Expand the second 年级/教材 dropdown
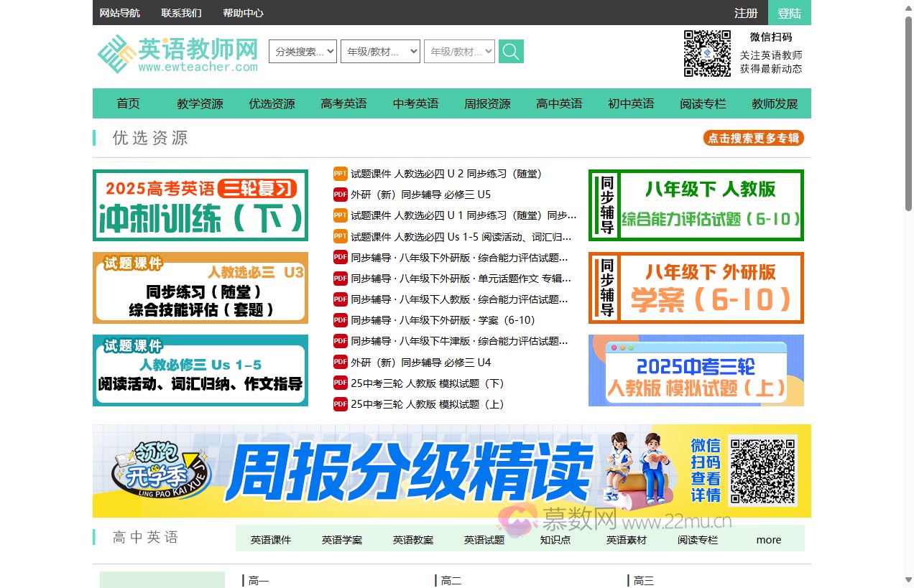The height and width of the screenshot is (588, 914). 459,52
